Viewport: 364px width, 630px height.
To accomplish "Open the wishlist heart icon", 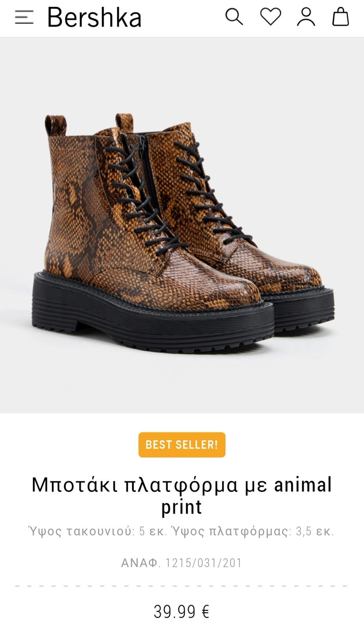I will 270,17.
